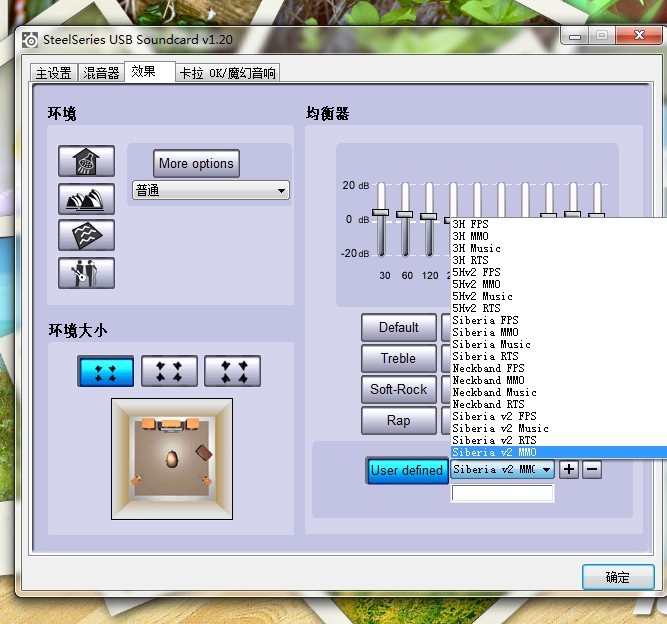Image resolution: width=667 pixels, height=624 pixels.
Task: Select Siberia FPS from the list
Action: 559,320
